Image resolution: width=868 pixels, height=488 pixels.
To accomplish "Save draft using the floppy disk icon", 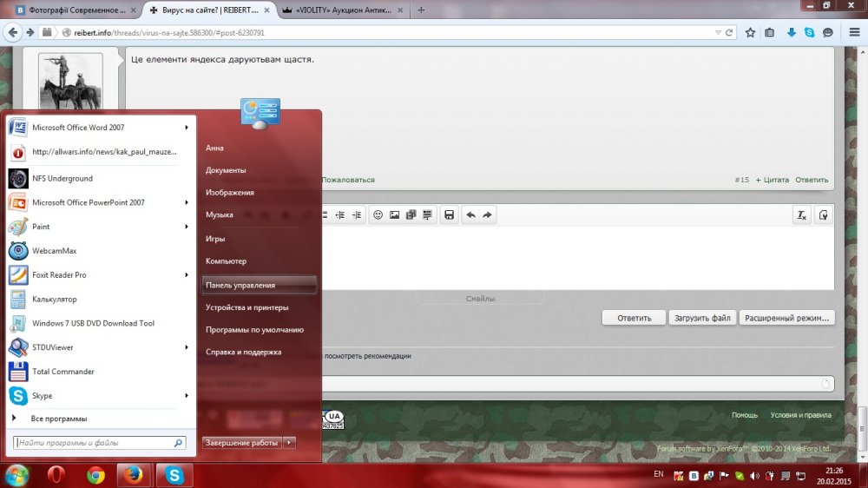I will (x=449, y=215).
